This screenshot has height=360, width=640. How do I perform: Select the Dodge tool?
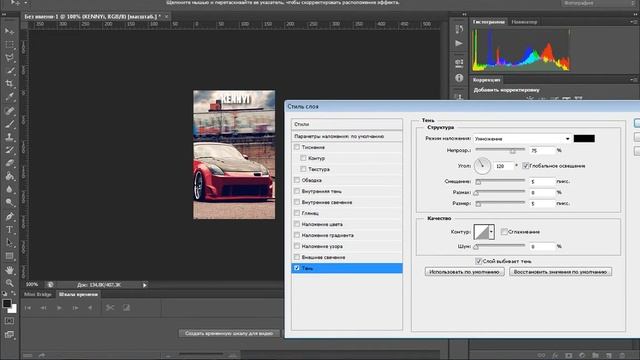tap(9, 202)
